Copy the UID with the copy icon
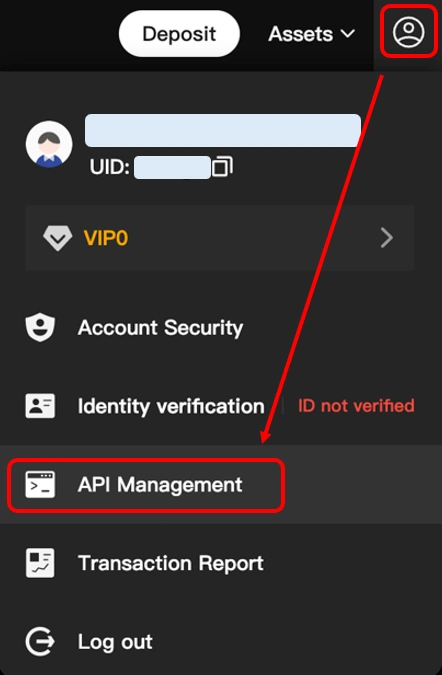The image size is (442, 675). (x=223, y=167)
